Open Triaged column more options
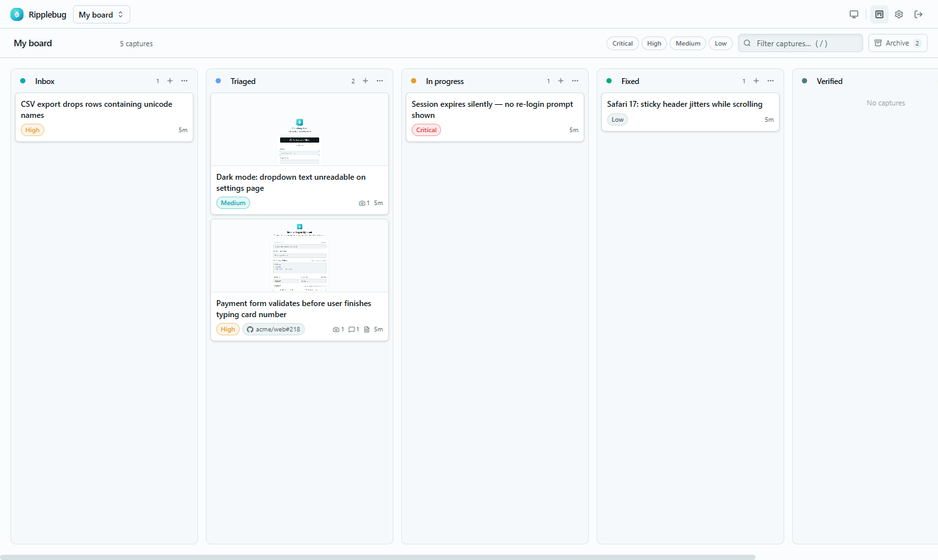Screen dimensions: 938x560 pos(380,81)
